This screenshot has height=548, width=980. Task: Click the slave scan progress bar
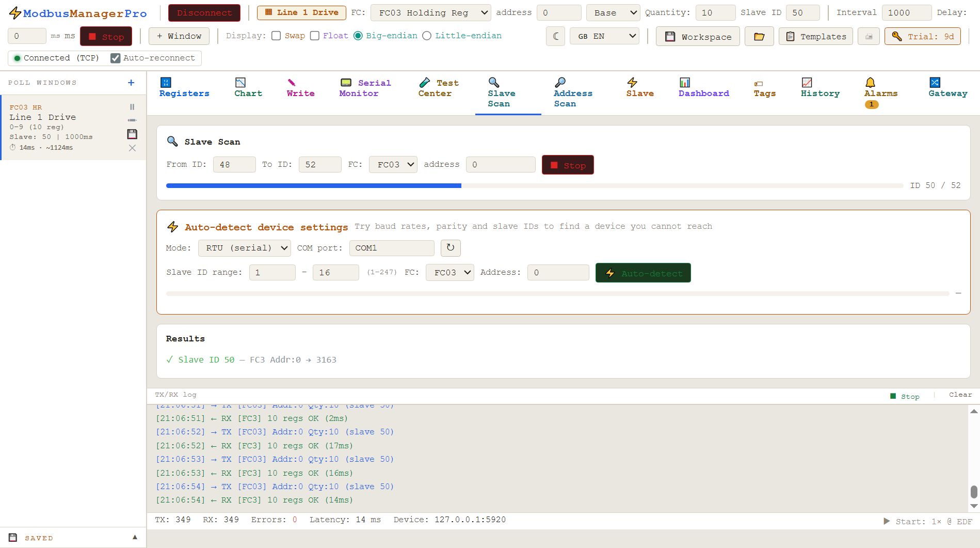pos(535,185)
